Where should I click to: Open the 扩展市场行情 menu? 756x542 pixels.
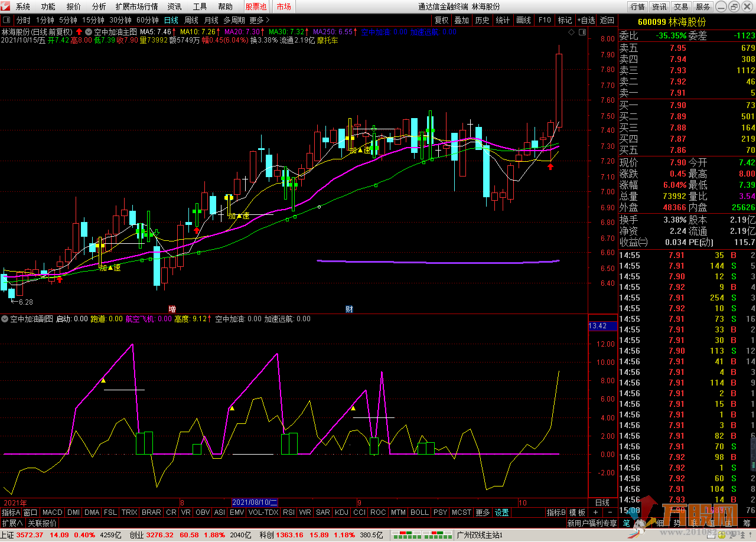pyautogui.click(x=137, y=6)
